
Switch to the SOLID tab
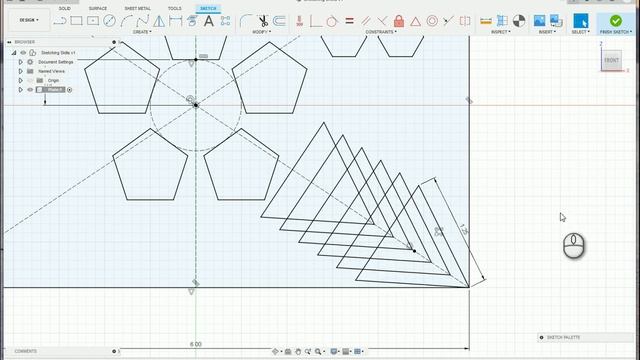[64, 8]
